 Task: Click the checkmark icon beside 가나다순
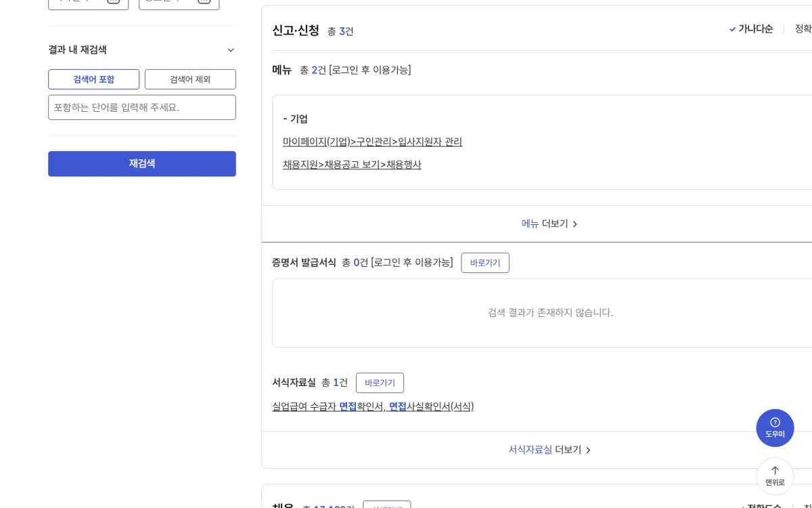732,29
